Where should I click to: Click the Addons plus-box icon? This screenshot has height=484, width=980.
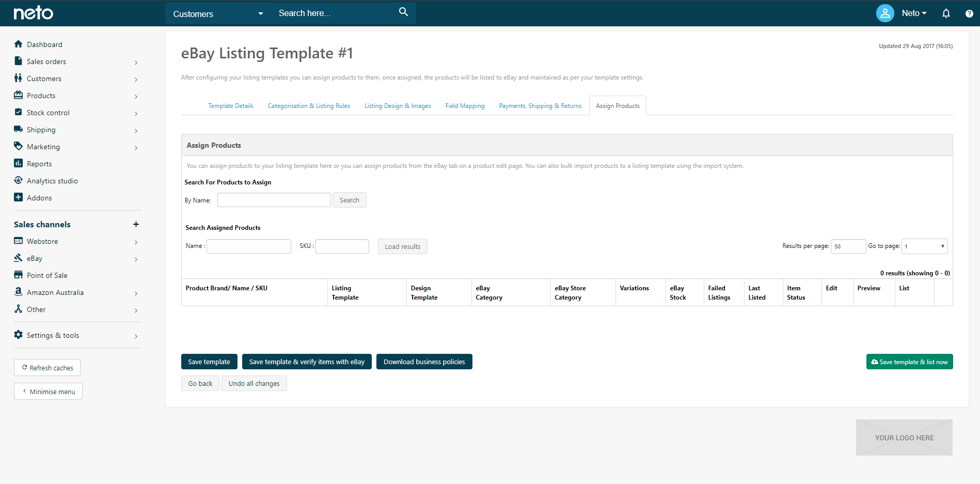(x=19, y=197)
